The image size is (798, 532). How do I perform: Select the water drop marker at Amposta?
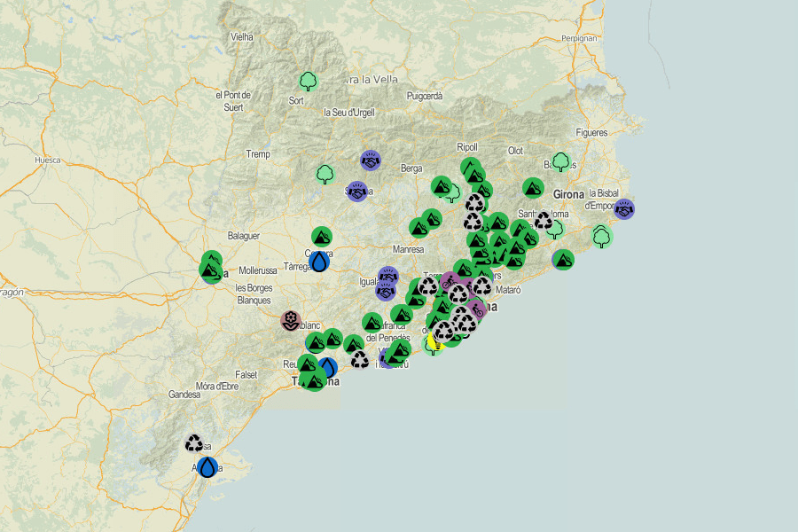click(207, 466)
